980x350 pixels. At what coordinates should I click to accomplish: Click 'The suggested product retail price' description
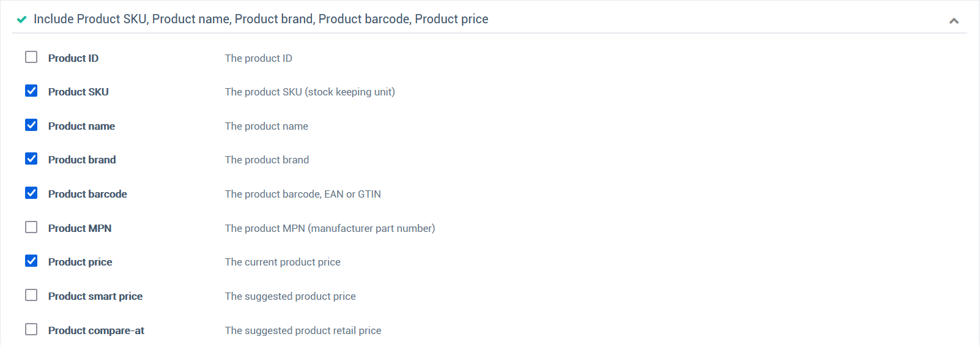[x=303, y=330]
